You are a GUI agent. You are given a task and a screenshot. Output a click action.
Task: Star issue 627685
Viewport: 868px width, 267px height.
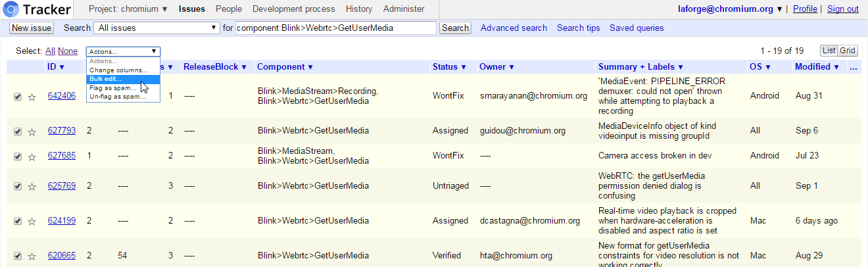pos(32,157)
